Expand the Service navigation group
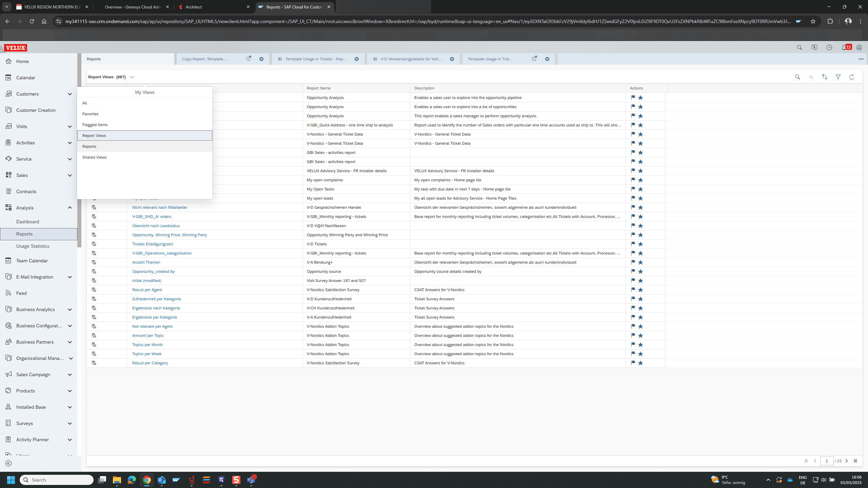Screen dimensions: 868x488 click(x=70, y=159)
